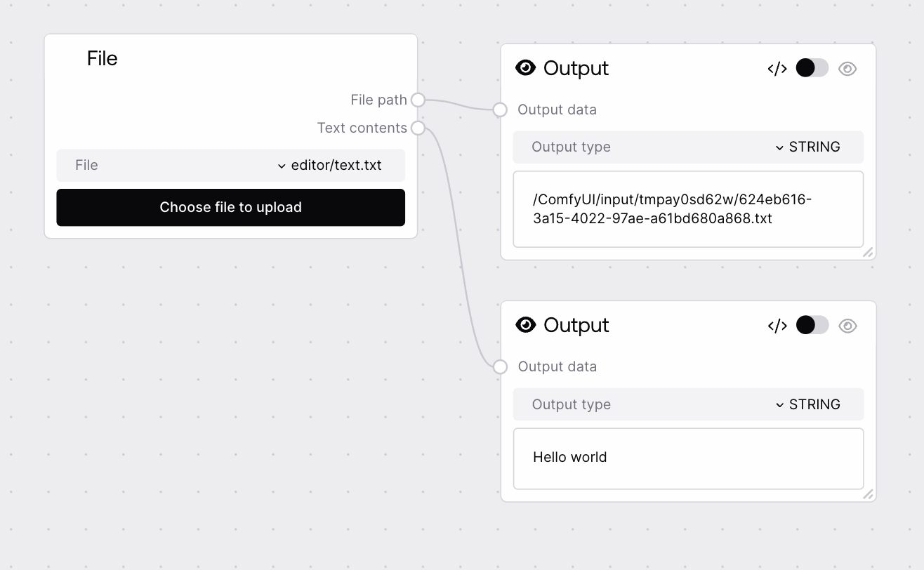
Task: Click the File path output port
Action: [x=418, y=100]
